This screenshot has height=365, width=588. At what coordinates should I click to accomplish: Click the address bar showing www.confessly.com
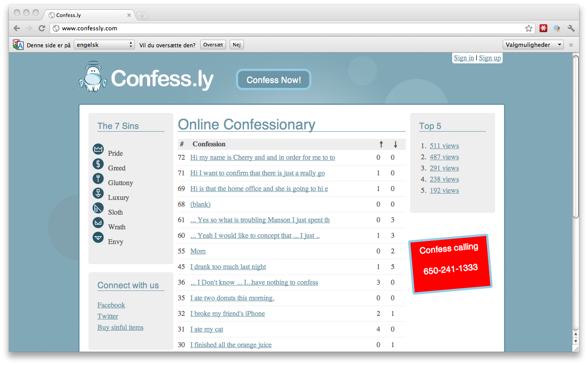point(293,28)
